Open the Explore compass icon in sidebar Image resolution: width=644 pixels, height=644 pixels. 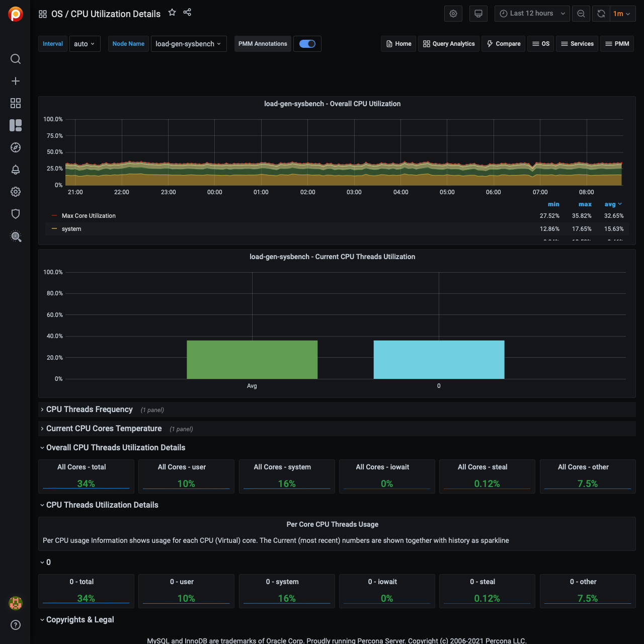click(x=16, y=147)
